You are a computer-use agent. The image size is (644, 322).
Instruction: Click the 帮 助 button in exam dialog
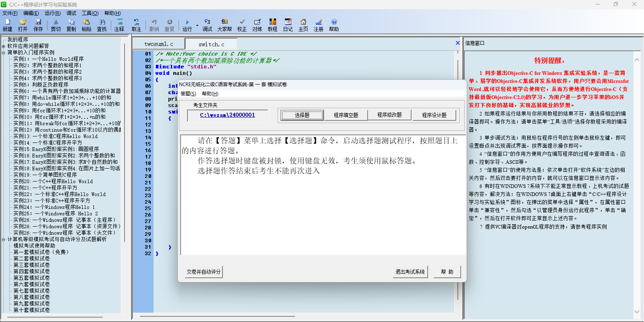pyautogui.click(x=447, y=272)
